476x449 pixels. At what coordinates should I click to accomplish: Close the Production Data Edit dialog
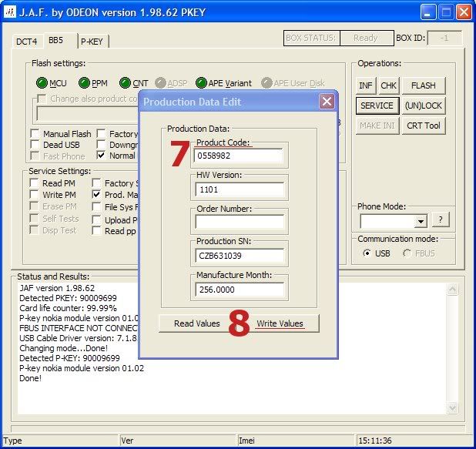(x=327, y=101)
